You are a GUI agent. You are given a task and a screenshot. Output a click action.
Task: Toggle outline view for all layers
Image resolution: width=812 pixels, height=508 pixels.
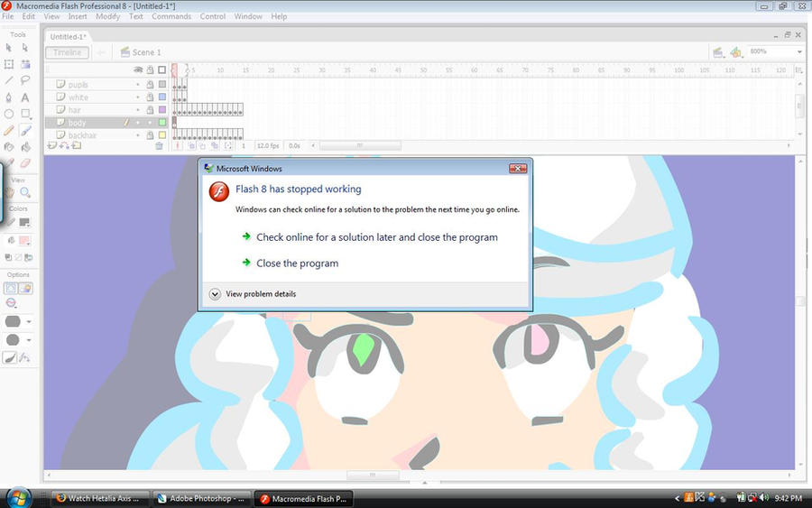click(x=162, y=69)
